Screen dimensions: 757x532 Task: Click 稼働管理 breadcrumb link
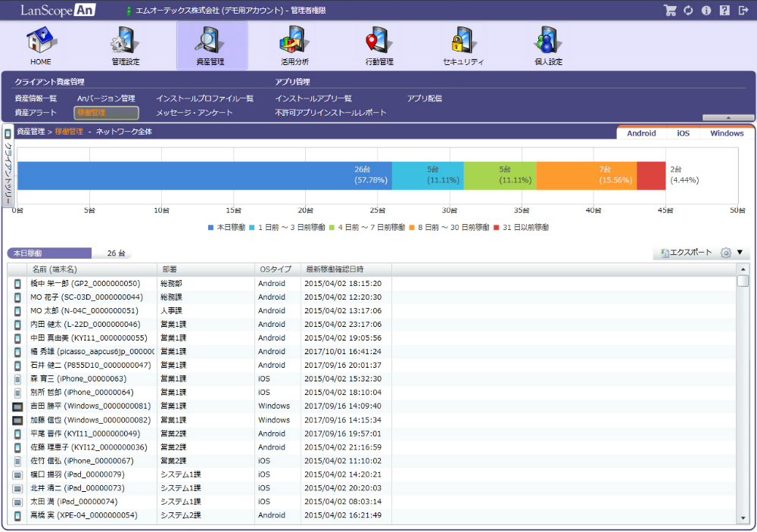click(69, 132)
